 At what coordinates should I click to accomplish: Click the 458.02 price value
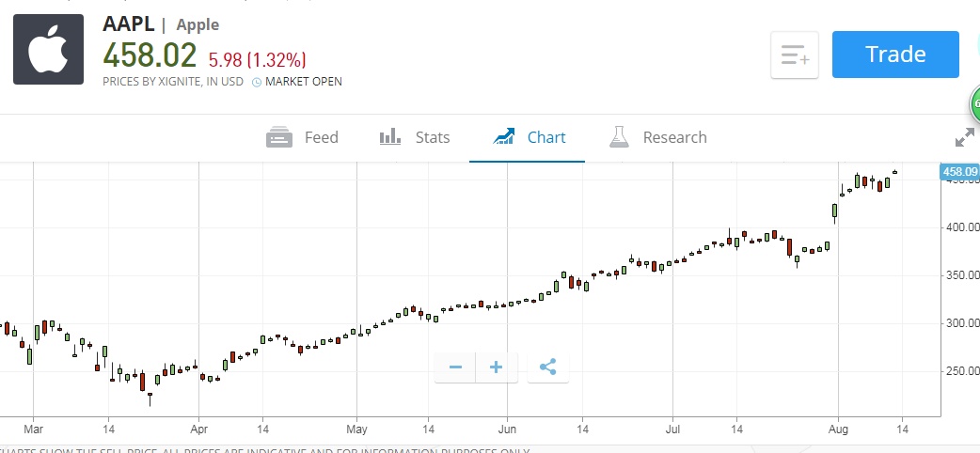pos(150,55)
